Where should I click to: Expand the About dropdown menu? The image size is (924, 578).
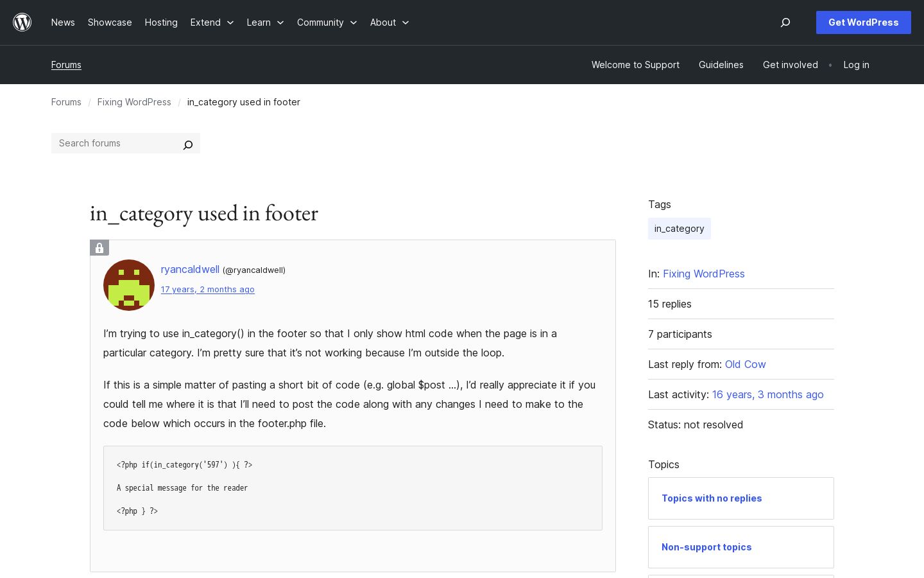coord(389,22)
